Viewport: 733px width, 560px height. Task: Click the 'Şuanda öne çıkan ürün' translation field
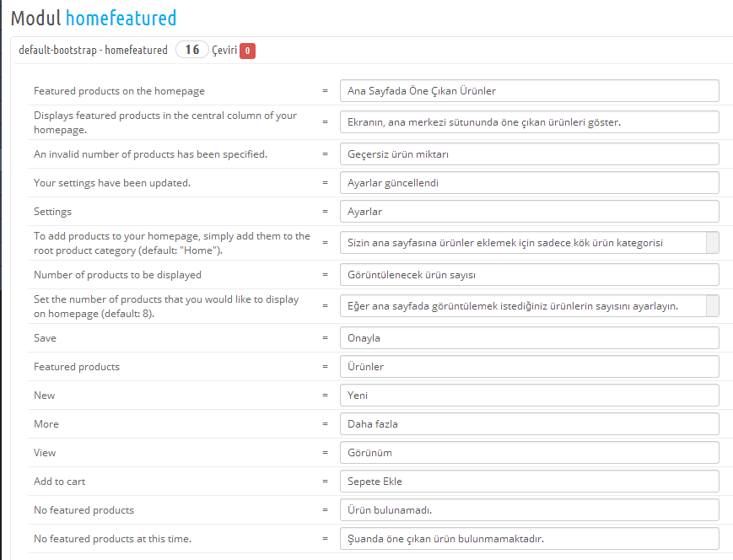point(529,539)
